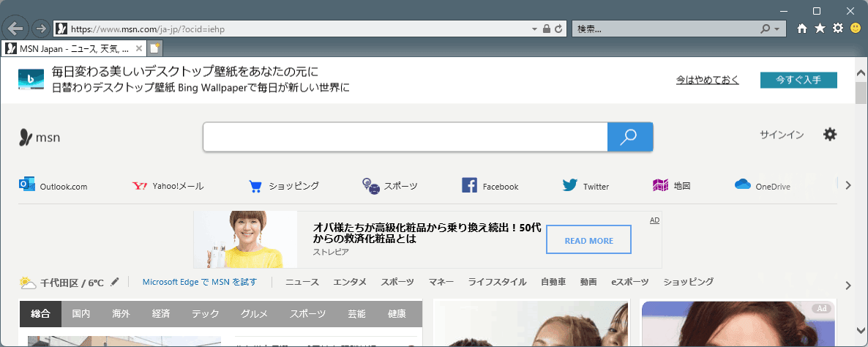Open エンタメ navigation item

[x=350, y=283]
